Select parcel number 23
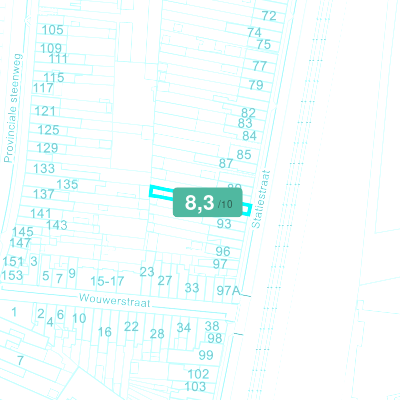400x400 pixels. 147,272
